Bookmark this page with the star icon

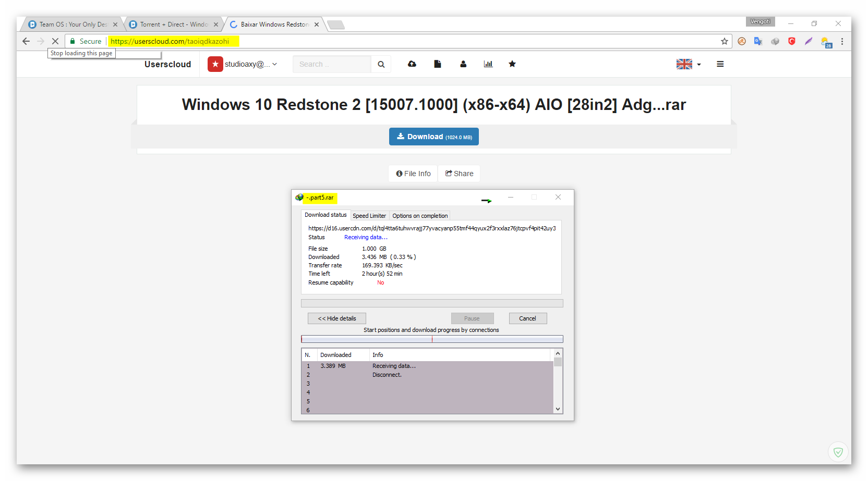click(724, 41)
